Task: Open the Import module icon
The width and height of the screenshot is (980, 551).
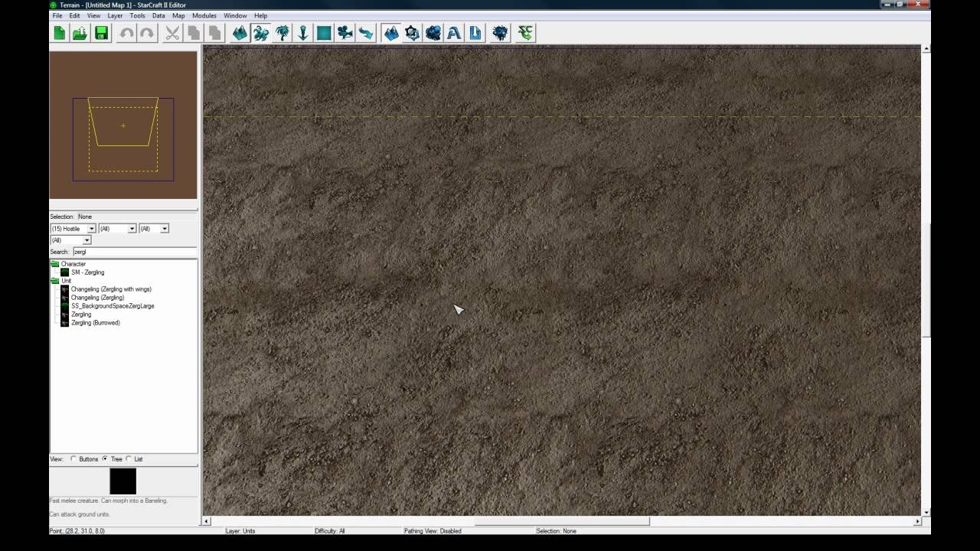Action: [475, 33]
